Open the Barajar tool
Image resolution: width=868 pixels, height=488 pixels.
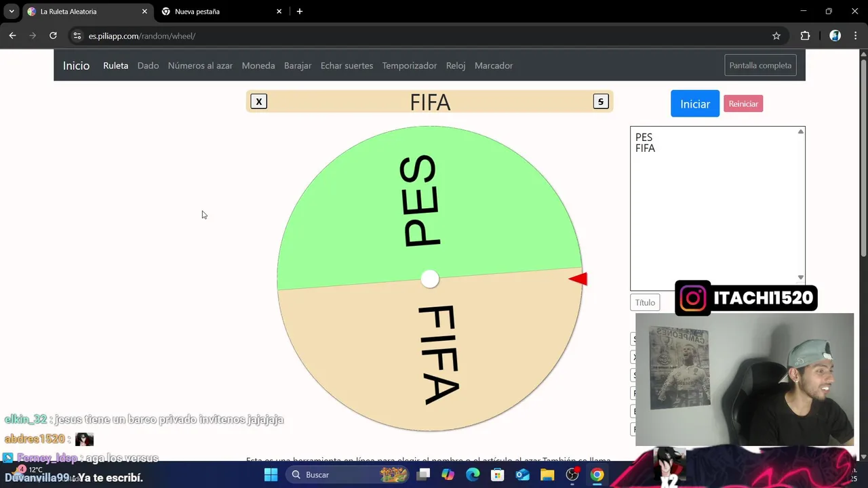(x=298, y=66)
